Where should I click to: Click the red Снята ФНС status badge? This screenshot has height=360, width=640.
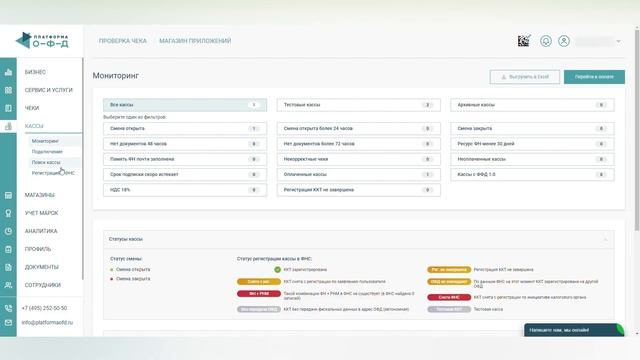[449, 297]
